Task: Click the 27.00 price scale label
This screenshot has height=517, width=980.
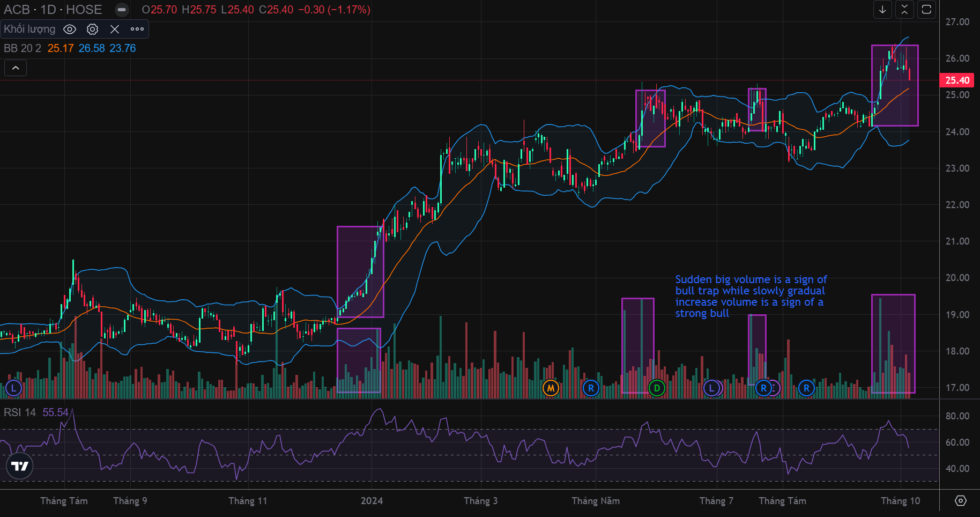Action: [957, 22]
